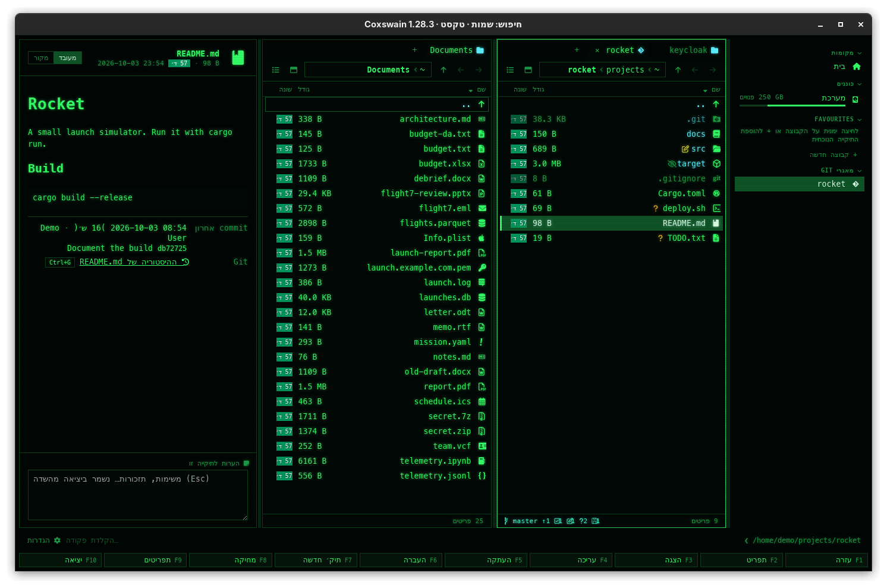Click the telemetry.jsonl braces icon
This screenshot has height=588, width=887.
coord(482,476)
